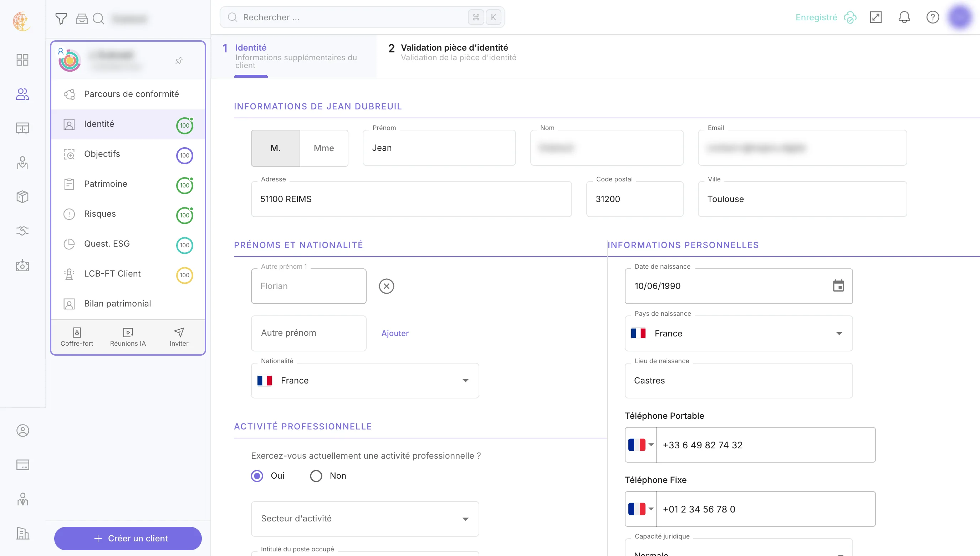Focus the Rechercher search field
Image resolution: width=980 pixels, height=556 pixels.
pyautogui.click(x=362, y=17)
